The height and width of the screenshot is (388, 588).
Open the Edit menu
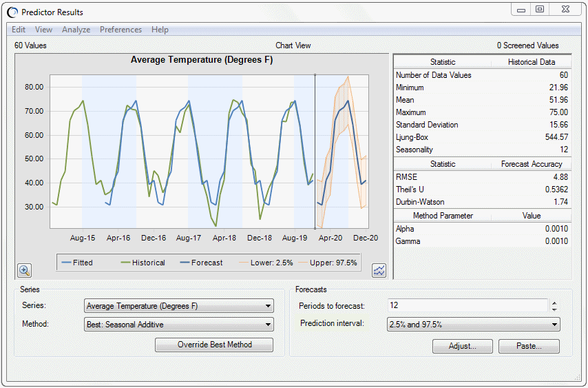tap(19, 30)
